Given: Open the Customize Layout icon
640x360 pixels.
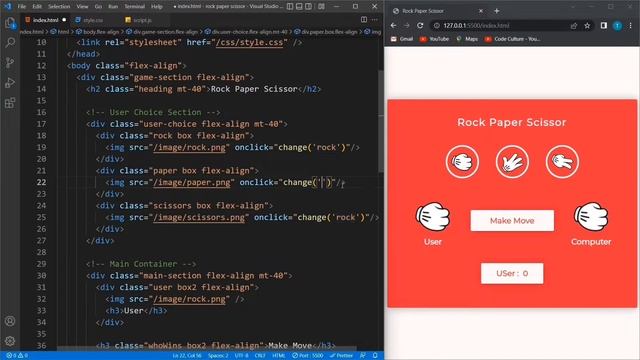Looking at the screenshot, I should point(322,7).
